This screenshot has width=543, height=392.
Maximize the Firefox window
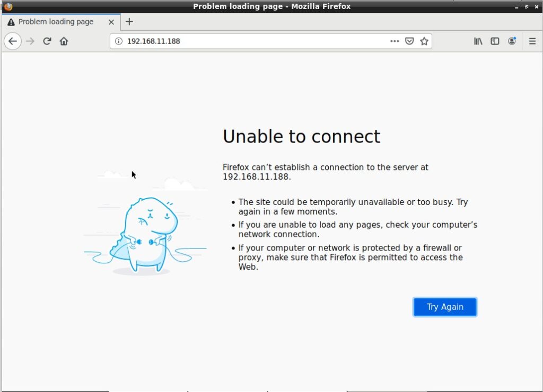pos(527,6)
